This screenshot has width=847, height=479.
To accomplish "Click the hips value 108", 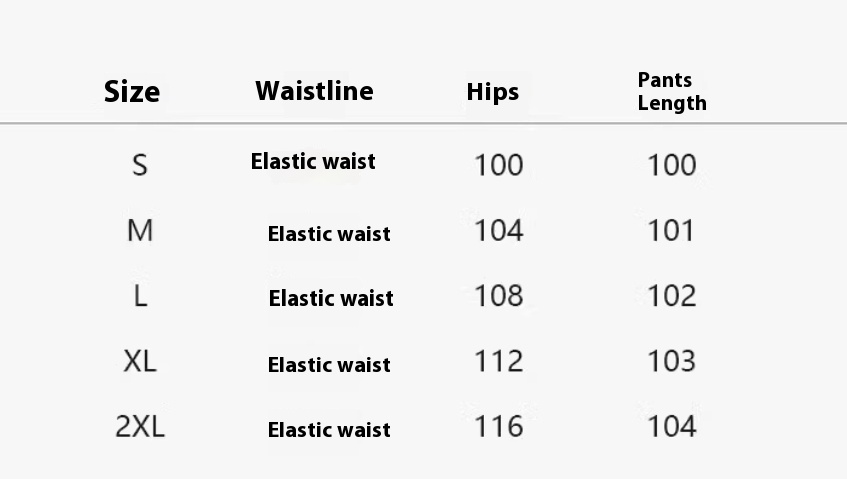I will 498,296.
